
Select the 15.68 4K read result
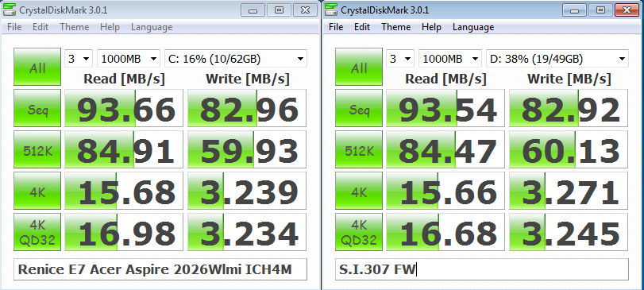point(124,191)
